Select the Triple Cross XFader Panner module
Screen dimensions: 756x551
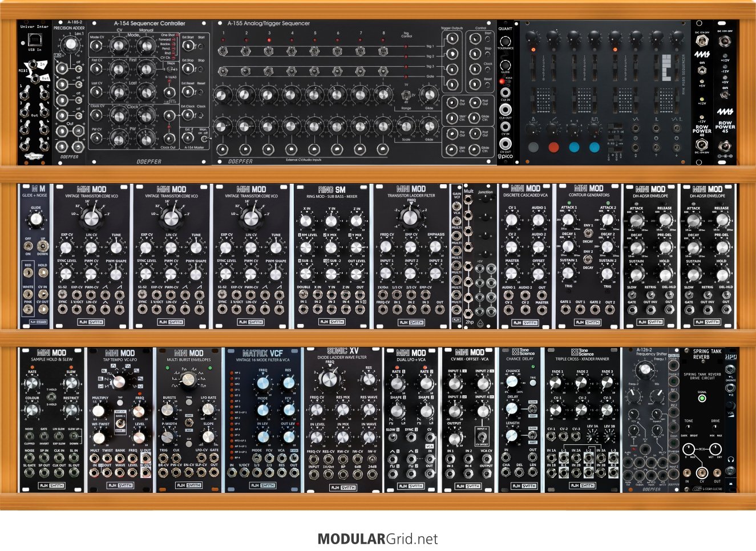point(583,419)
